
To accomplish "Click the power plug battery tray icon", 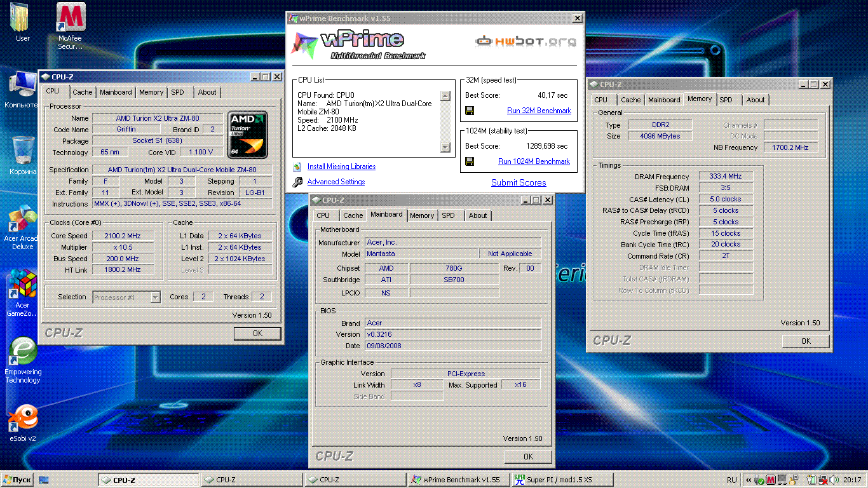I will click(811, 480).
